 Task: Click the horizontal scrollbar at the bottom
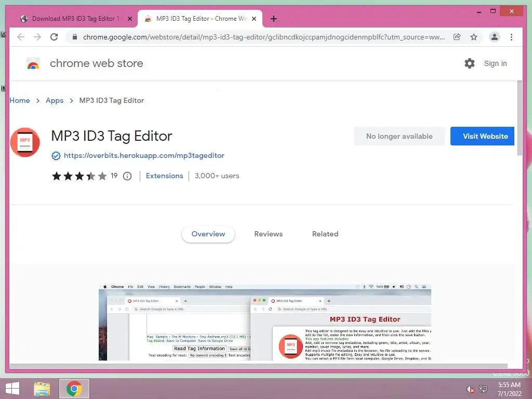(x=259, y=366)
